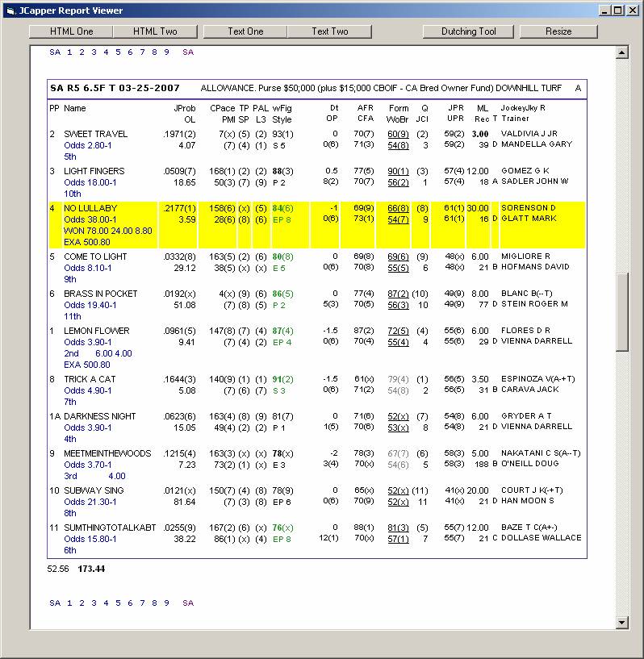Click the Resize button
644x659 pixels.
click(558, 31)
